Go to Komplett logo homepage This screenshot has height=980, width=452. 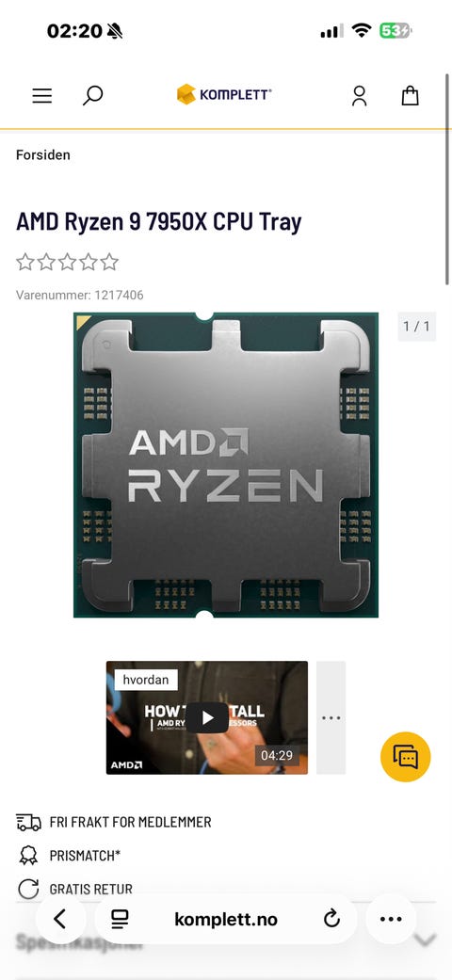tap(224, 94)
